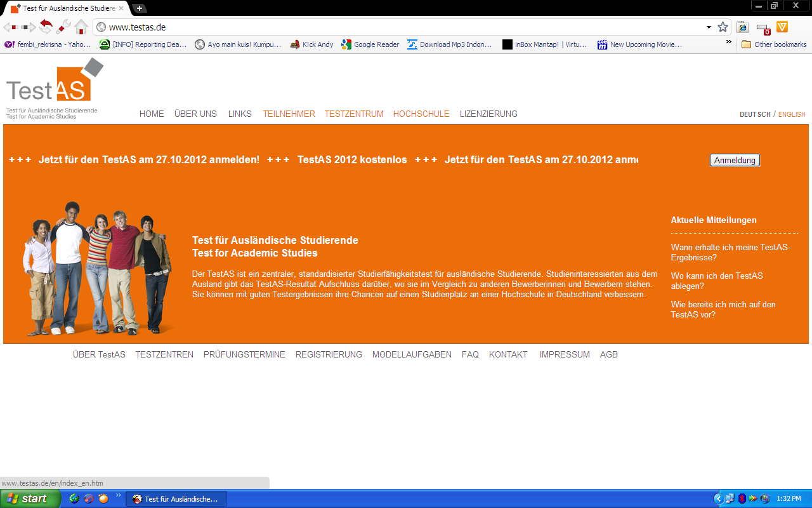
Task: Open the REGISTRIERUNG footer link
Action: (x=329, y=355)
